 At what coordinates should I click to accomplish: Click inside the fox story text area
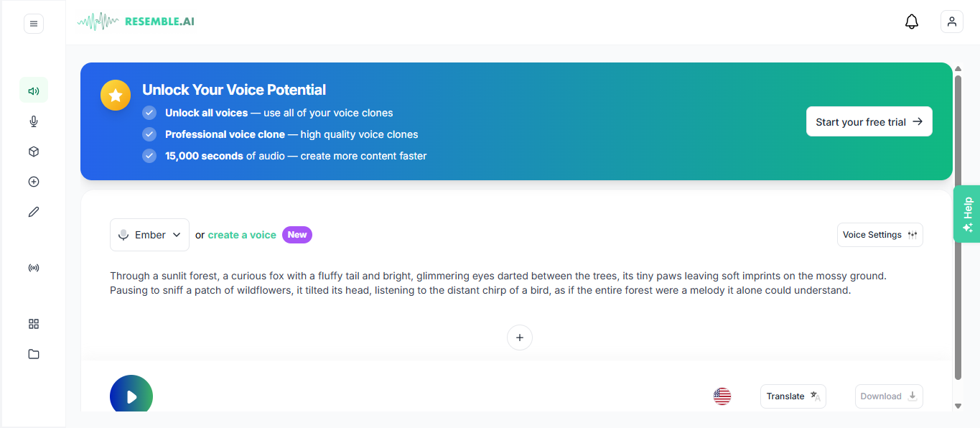click(x=480, y=283)
